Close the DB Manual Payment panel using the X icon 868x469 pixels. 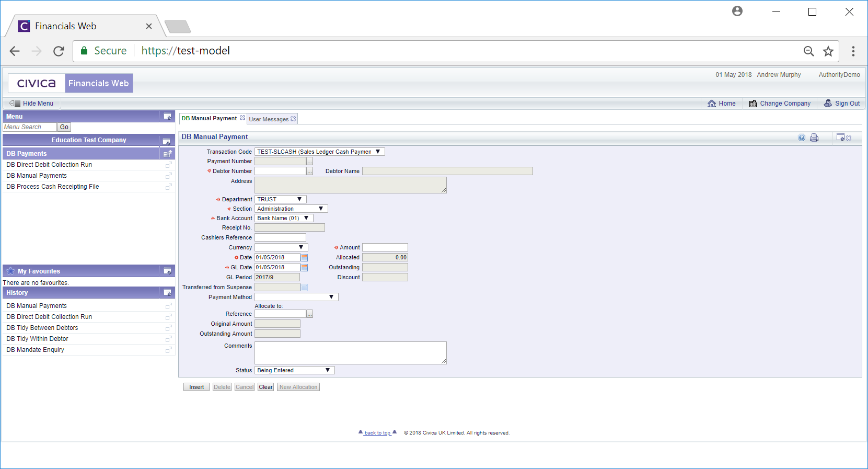tap(849, 138)
